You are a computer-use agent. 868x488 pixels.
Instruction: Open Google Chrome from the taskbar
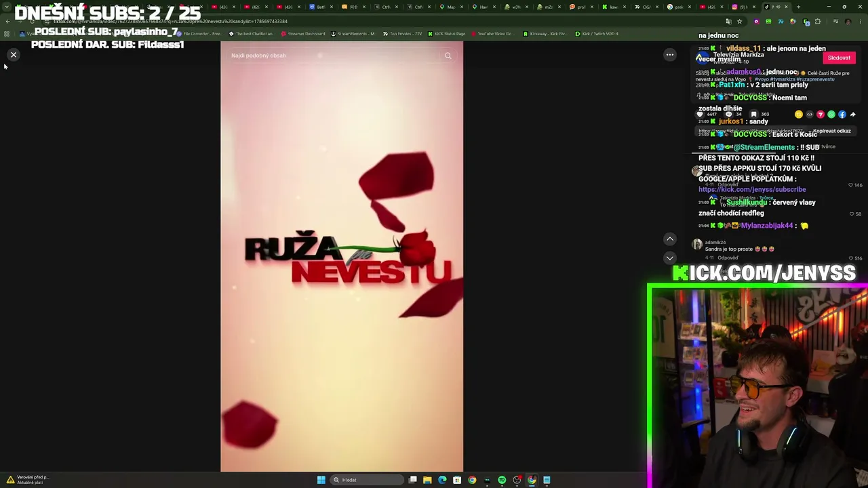tap(472, 480)
